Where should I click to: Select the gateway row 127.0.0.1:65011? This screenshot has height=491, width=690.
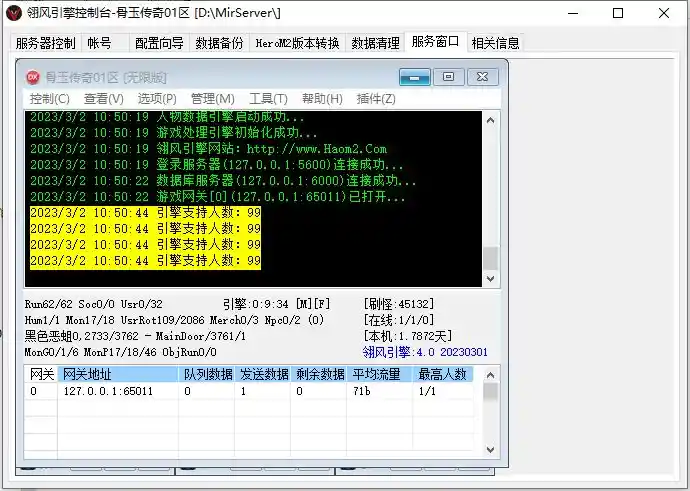249,391
